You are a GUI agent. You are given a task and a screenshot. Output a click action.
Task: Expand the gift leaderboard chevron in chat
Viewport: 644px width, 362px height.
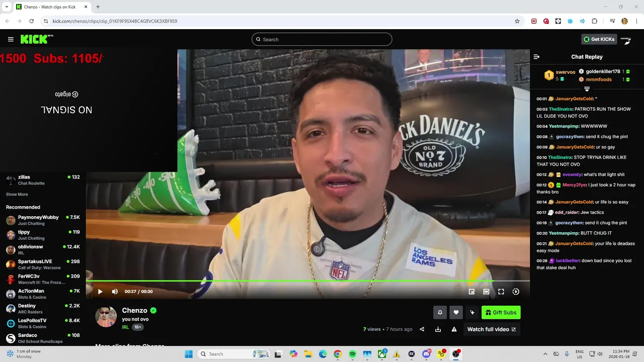587,89
